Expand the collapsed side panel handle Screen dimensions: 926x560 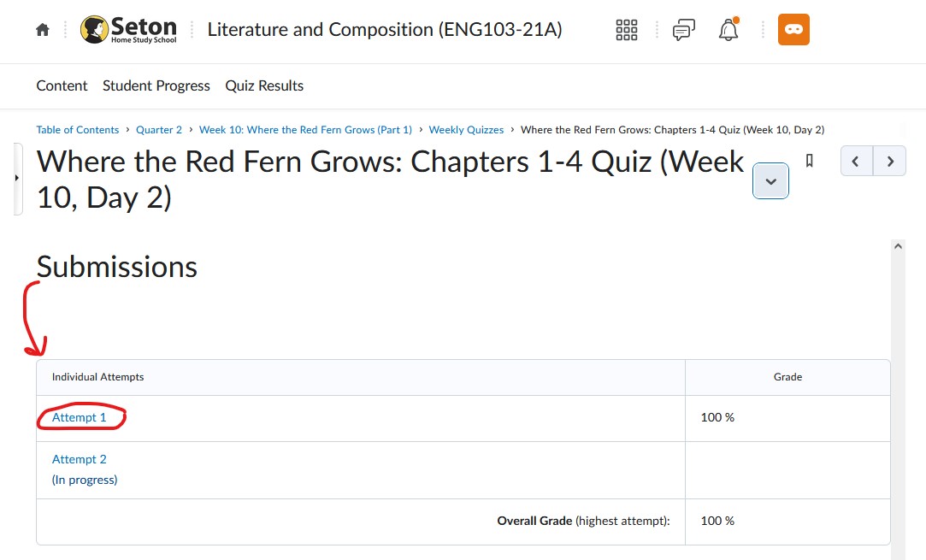pyautogui.click(x=18, y=179)
